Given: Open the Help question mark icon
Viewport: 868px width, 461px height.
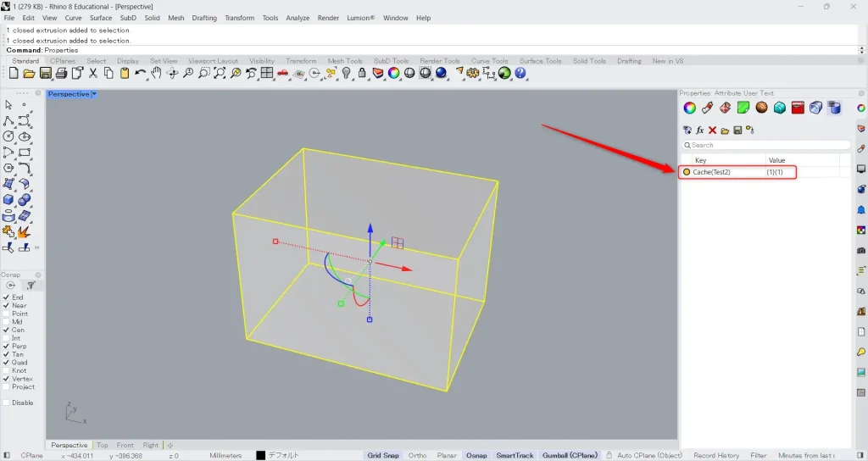Looking at the screenshot, I should [520, 74].
